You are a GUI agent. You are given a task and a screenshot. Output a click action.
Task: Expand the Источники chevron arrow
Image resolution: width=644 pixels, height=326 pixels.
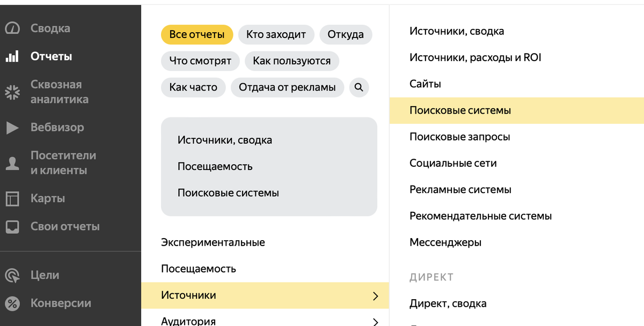point(376,296)
